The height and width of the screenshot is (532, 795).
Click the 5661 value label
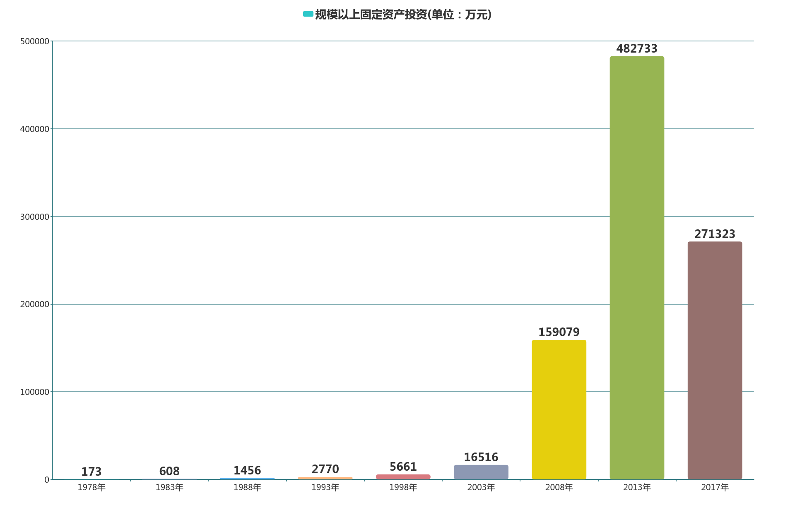coord(403,467)
